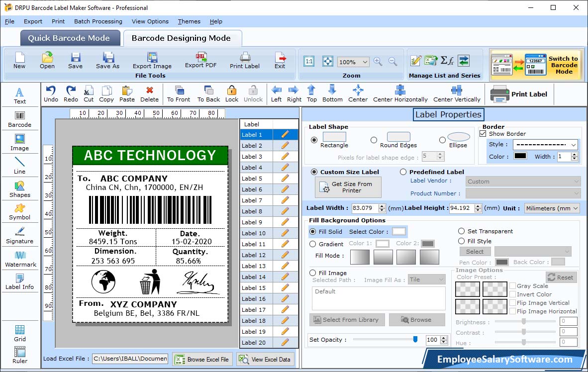This screenshot has width=588, height=372.
Task: Add a Watermark
Action: (20, 259)
